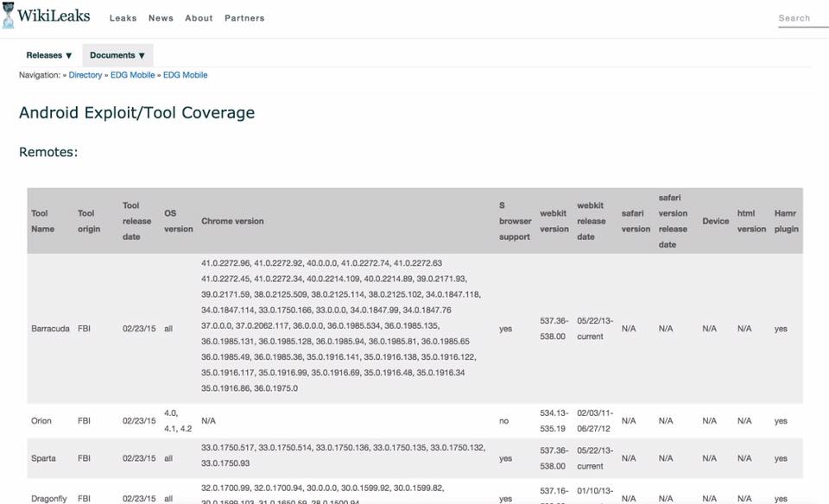Click the Chrome version column header
Image resolution: width=829 pixels, height=504 pixels.
point(232,221)
